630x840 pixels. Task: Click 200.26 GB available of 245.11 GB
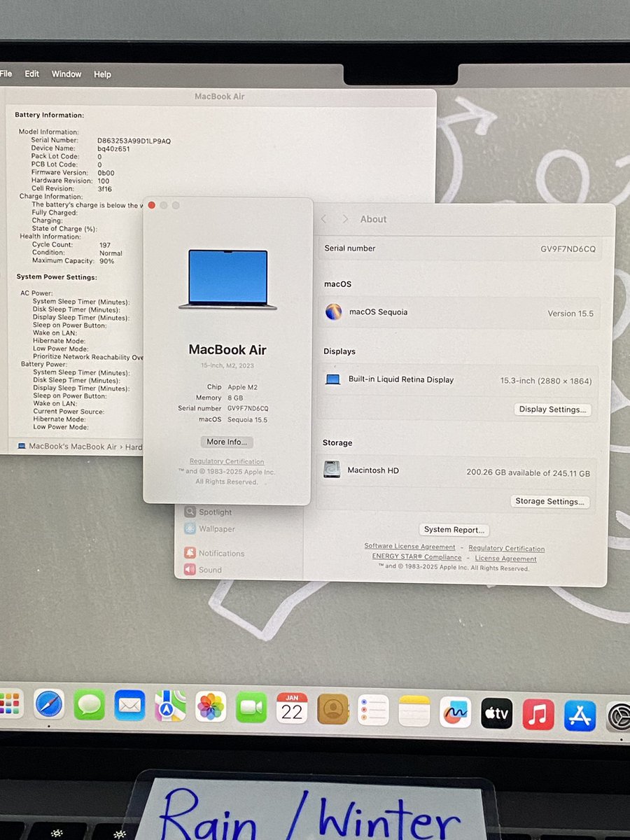(528, 473)
